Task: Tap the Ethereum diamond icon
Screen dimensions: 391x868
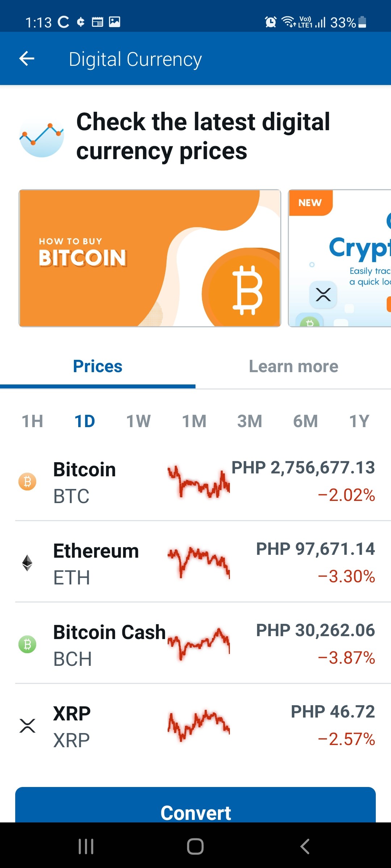Action: click(x=28, y=563)
